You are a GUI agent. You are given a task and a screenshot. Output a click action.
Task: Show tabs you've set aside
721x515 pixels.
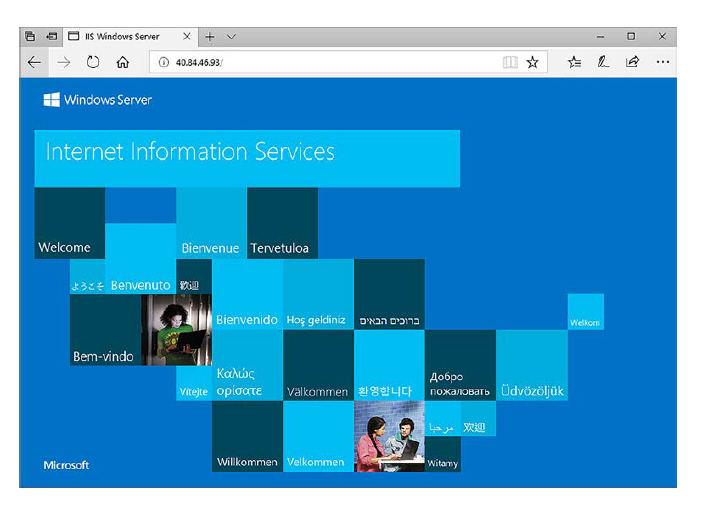tap(30, 36)
